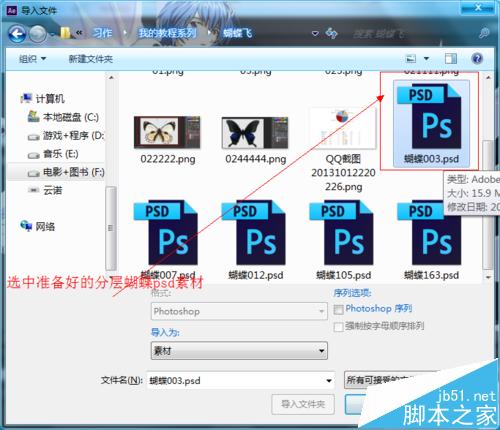
Task: Select 网络 in navigation pane
Action: click(38, 227)
